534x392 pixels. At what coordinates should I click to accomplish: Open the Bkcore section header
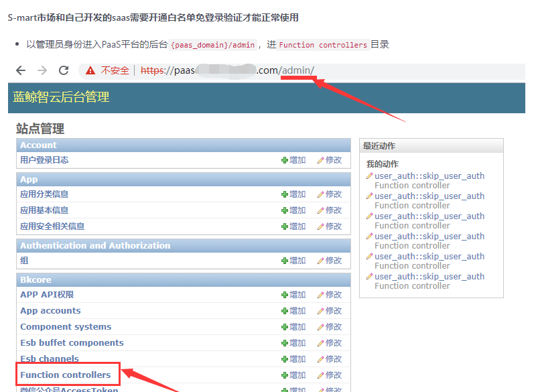pyautogui.click(x=184, y=279)
